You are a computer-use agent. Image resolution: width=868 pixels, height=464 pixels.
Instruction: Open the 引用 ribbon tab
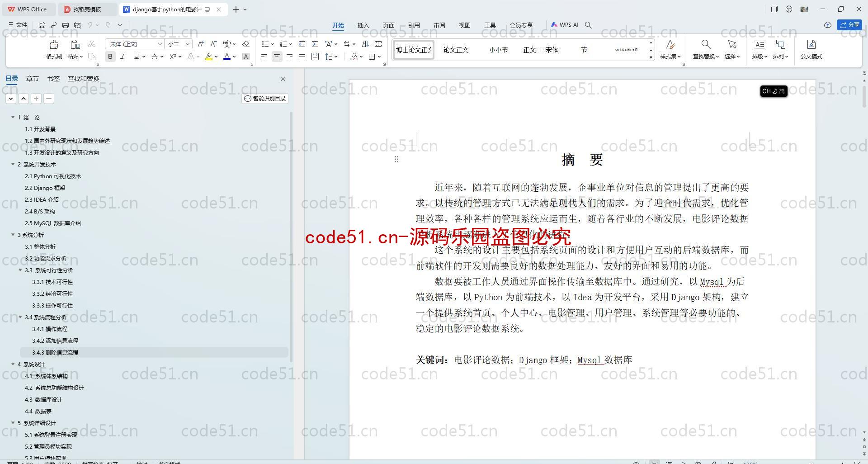[x=414, y=25]
